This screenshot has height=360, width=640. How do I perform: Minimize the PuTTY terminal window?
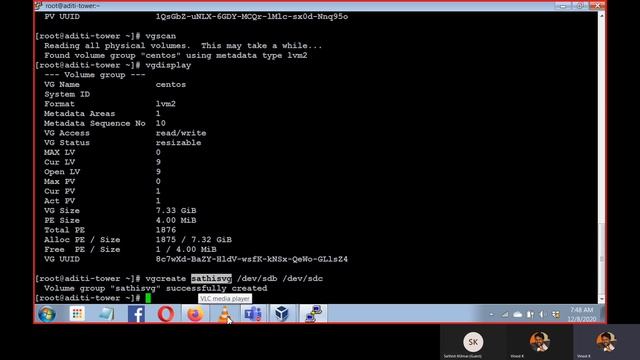pos(563,6)
